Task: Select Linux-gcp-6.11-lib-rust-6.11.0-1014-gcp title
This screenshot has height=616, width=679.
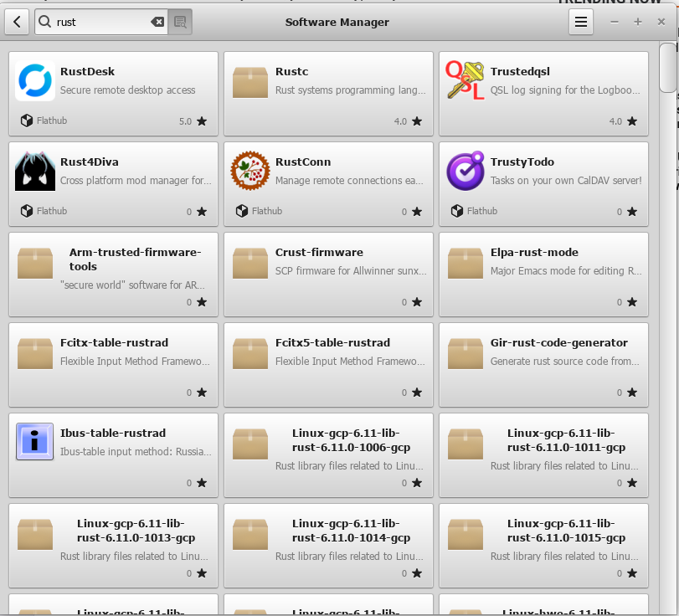Action: [x=351, y=531]
